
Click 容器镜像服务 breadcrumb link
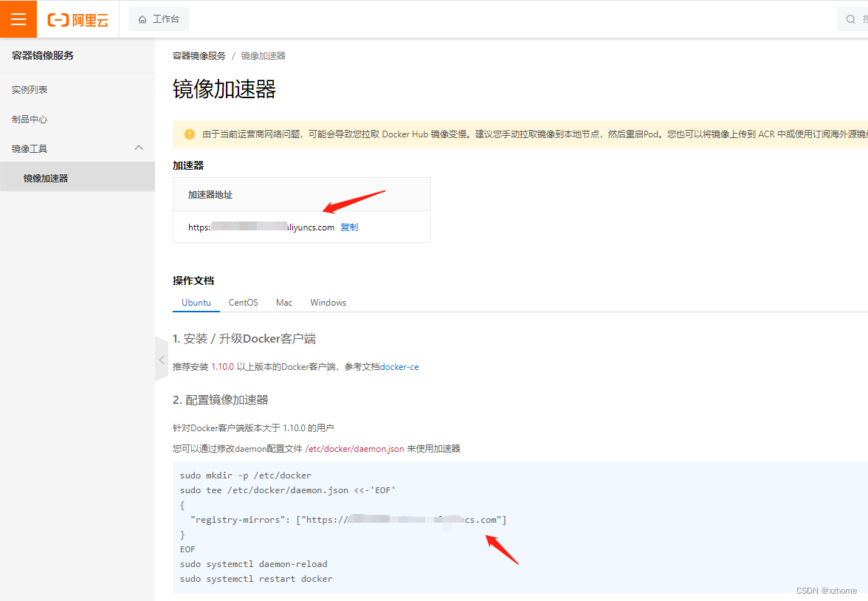click(x=199, y=56)
